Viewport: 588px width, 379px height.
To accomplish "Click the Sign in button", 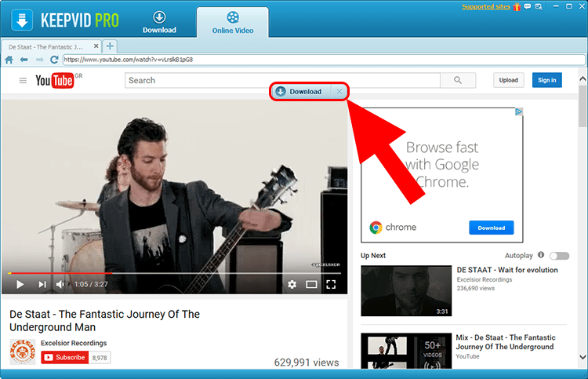I will pyautogui.click(x=546, y=80).
